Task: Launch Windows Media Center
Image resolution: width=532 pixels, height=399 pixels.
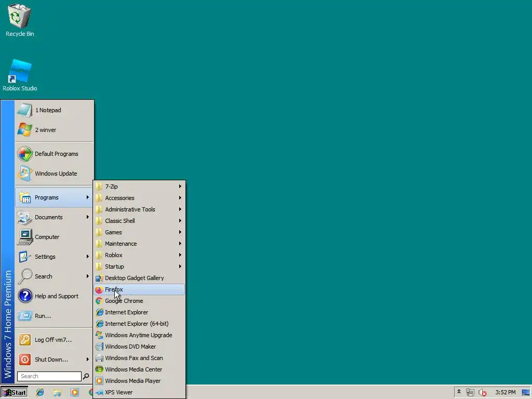Action: click(x=139, y=369)
